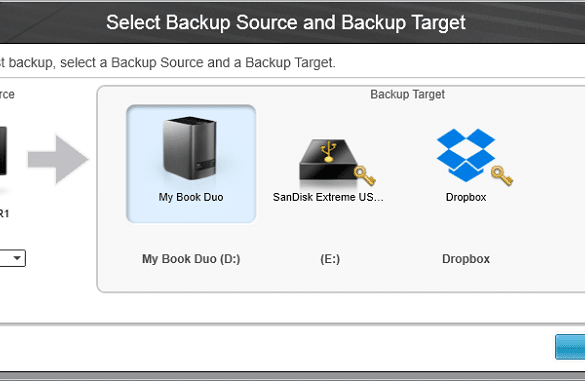585x381 pixels.
Task: Click the highlighted My Book Duo tile background
Action: coord(191,164)
